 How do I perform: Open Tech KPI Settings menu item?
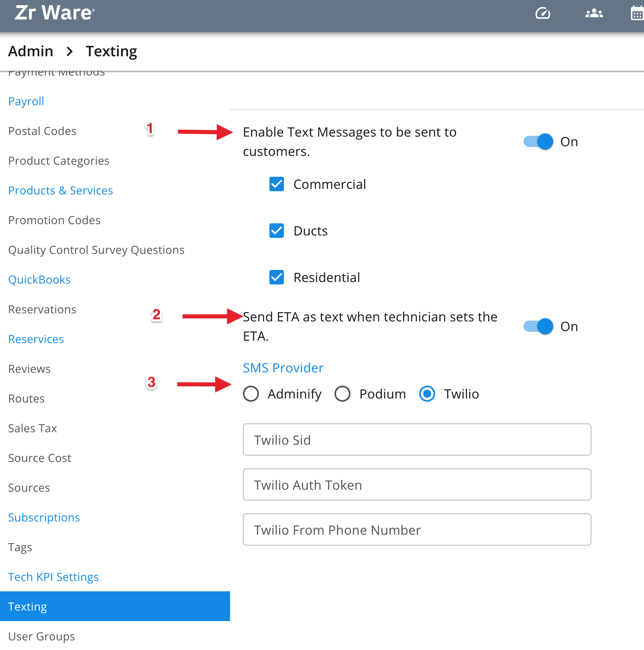[53, 577]
